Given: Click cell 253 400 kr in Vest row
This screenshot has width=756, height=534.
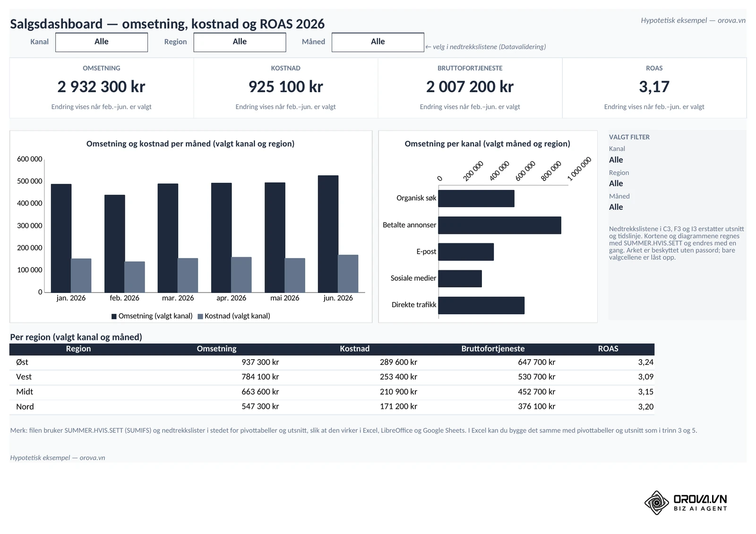Looking at the screenshot, I should [x=398, y=377].
